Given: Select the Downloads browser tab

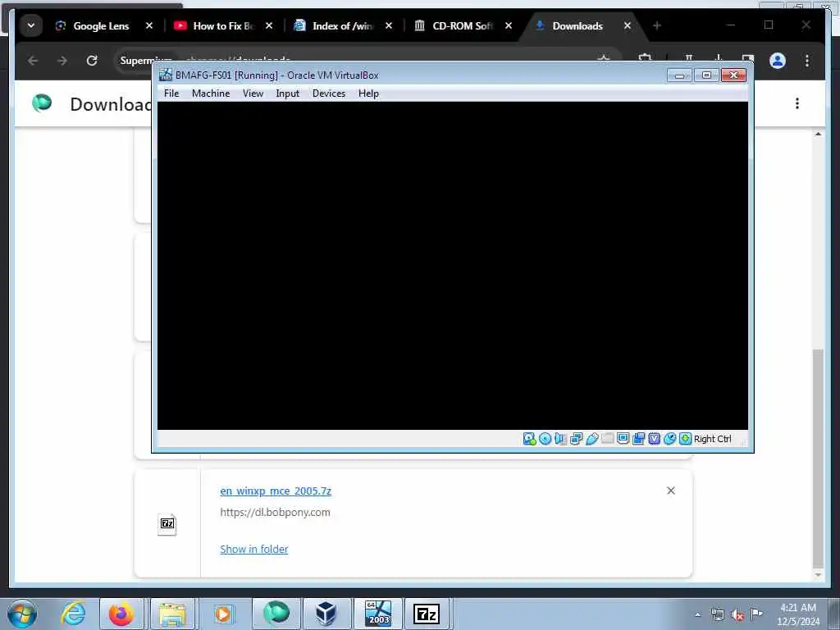Looking at the screenshot, I should tap(577, 25).
